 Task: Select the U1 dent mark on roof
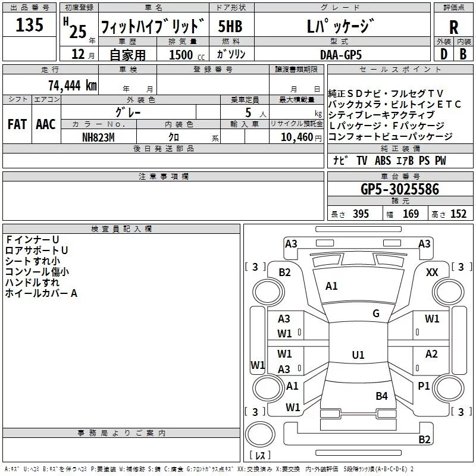pyautogui.click(x=358, y=355)
